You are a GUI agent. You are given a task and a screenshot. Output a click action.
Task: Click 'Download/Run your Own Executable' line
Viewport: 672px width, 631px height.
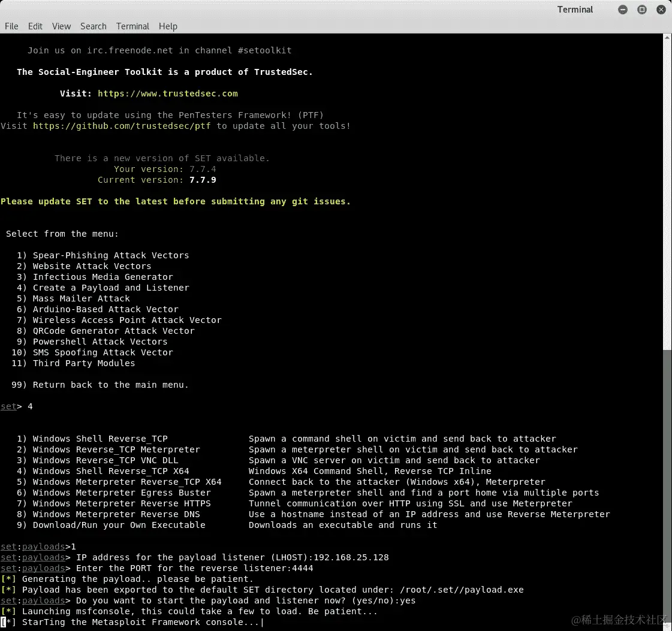(111, 525)
